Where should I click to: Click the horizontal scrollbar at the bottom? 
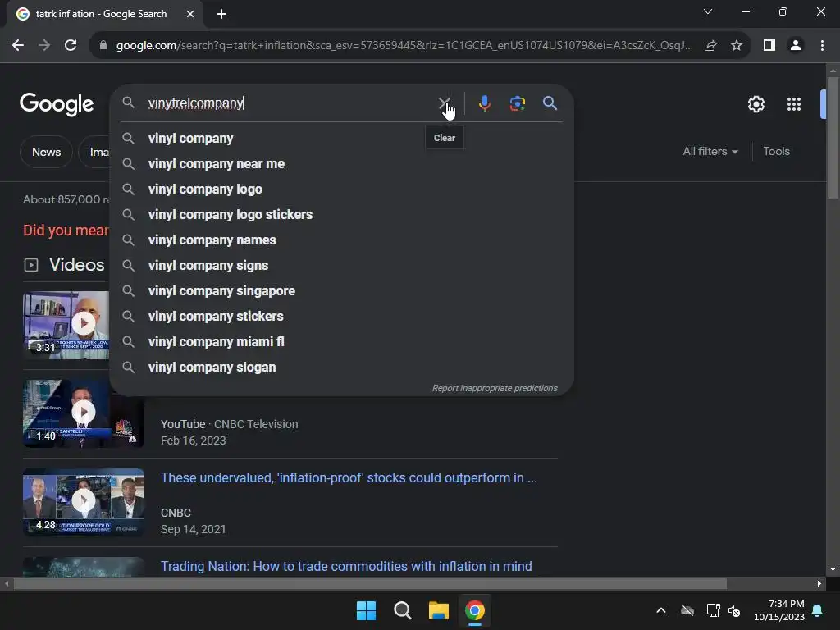[x=370, y=583]
